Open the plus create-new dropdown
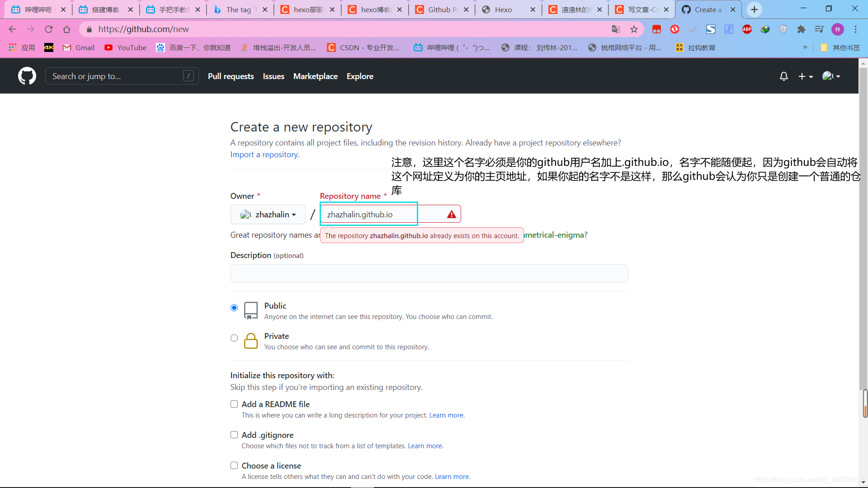Viewport: 868px width, 488px height. click(806, 76)
